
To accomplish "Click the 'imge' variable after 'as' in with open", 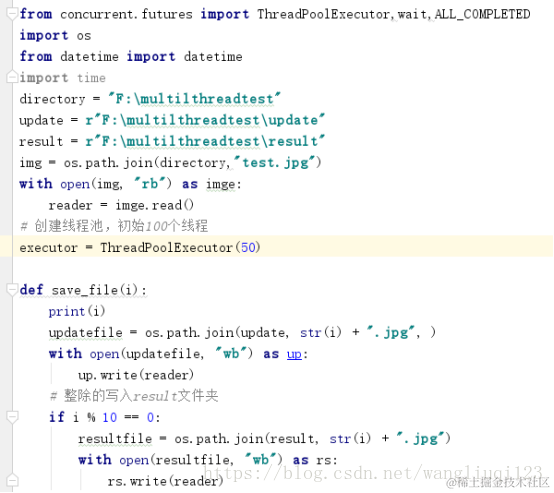I will tap(220, 184).
